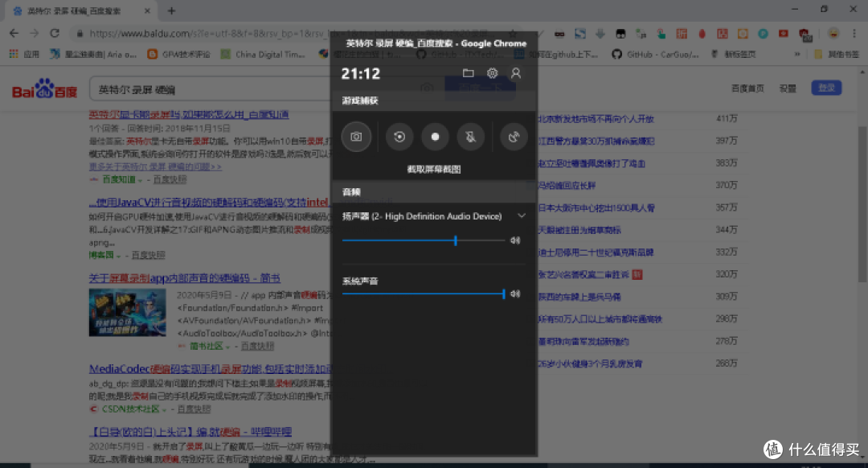Click the blue Baidu login button

[x=826, y=88]
